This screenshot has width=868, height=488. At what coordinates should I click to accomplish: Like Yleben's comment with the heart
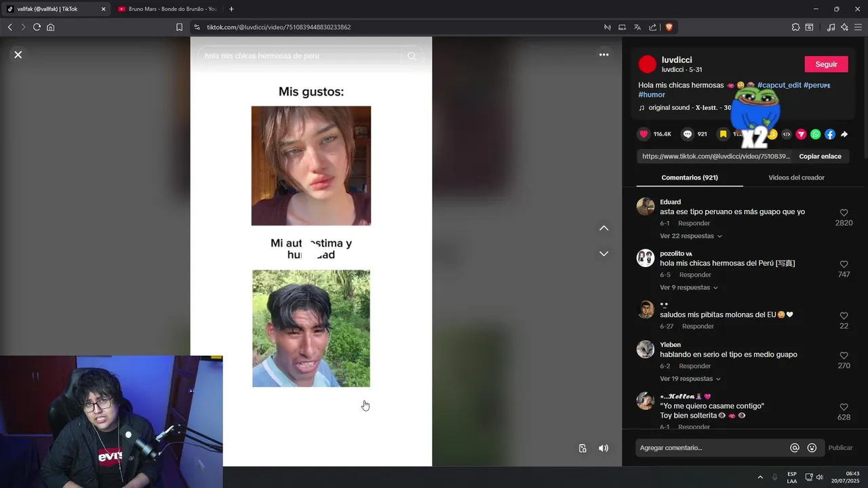point(844,356)
